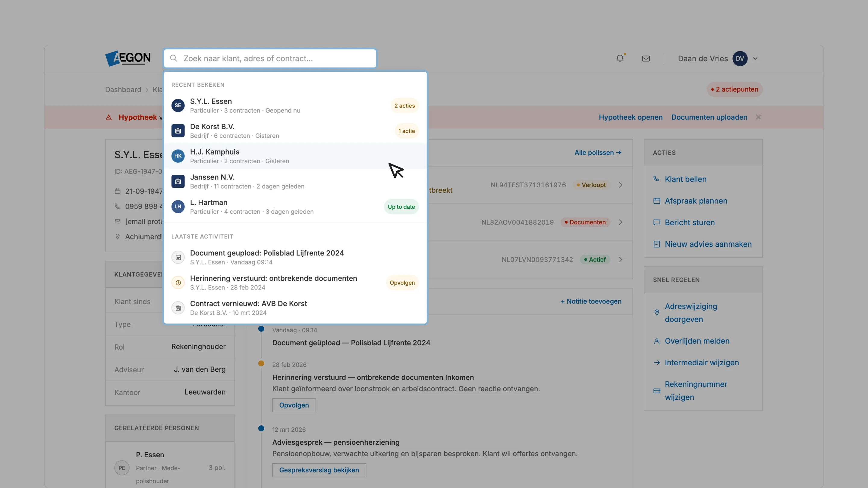Click the LH avatar icon
Viewport: 868px width, 488px height.
pos(178,206)
